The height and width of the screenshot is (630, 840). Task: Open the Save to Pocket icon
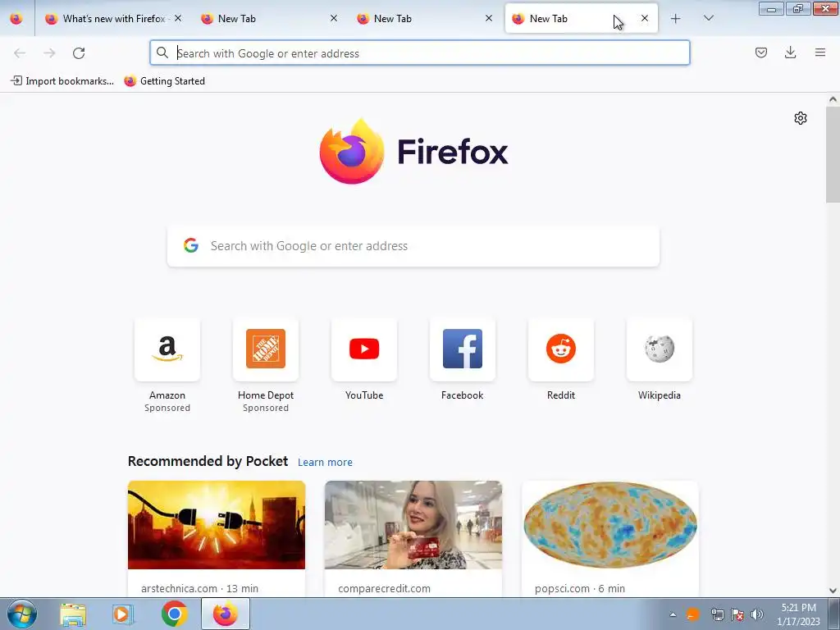click(x=760, y=52)
